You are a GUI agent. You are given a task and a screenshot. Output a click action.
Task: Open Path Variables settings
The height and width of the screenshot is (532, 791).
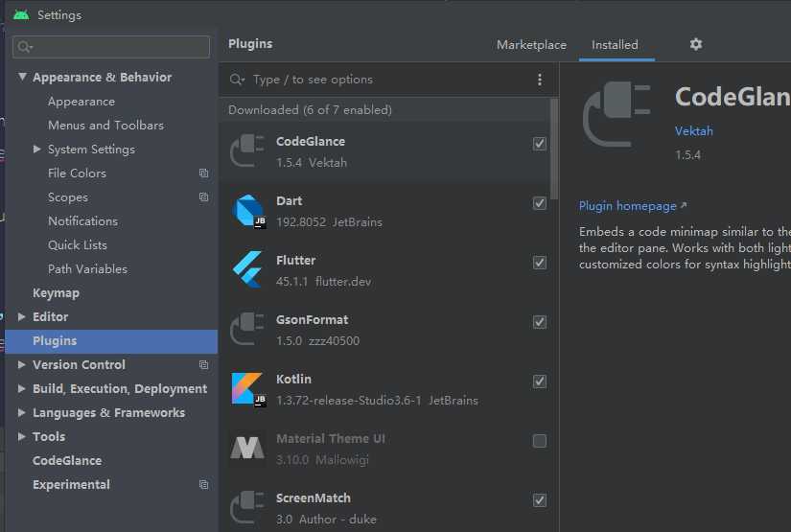pos(88,268)
